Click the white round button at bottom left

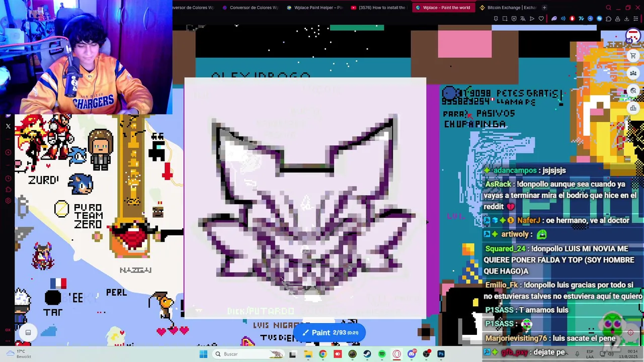(x=28, y=332)
